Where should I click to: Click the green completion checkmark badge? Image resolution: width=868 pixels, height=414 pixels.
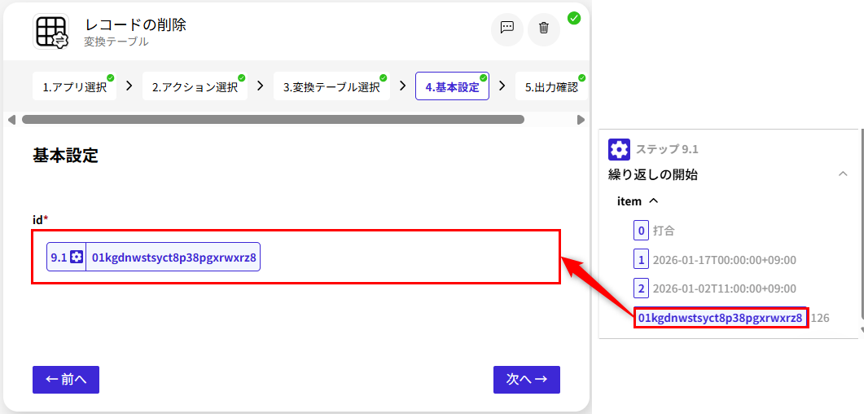coord(574,18)
